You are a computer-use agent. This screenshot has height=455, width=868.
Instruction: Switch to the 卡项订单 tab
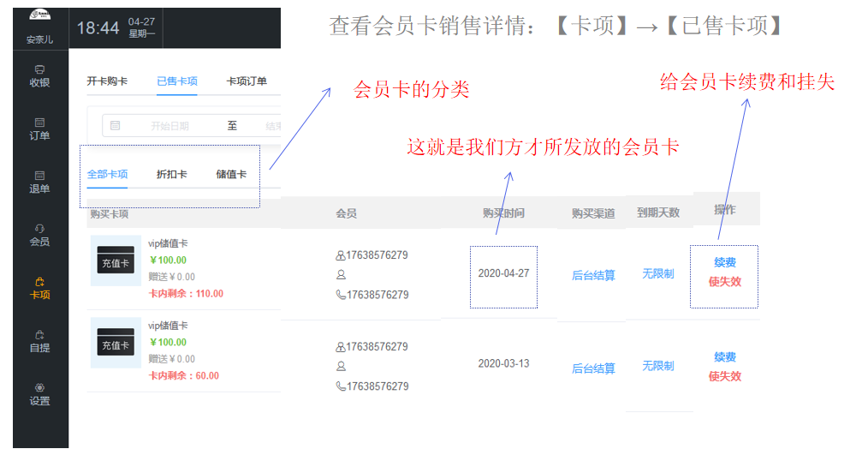pos(247,81)
